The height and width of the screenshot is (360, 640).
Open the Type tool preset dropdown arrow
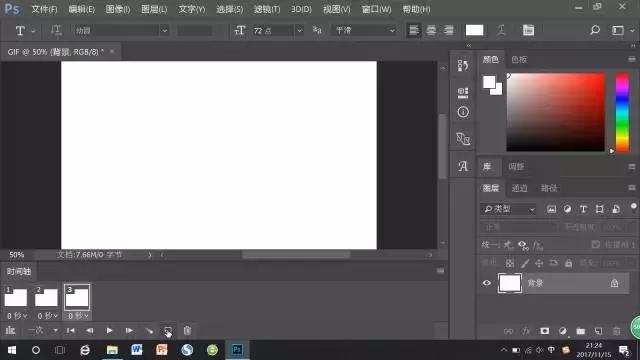tap(33, 31)
